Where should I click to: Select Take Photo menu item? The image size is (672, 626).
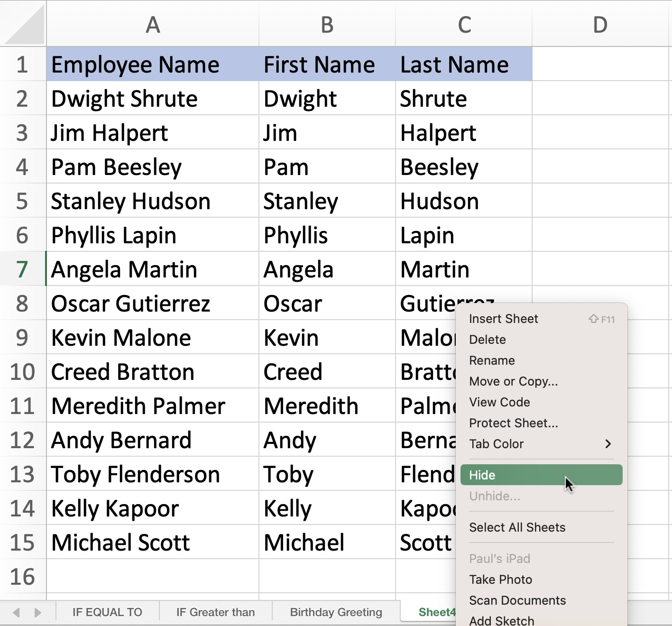tap(541, 580)
